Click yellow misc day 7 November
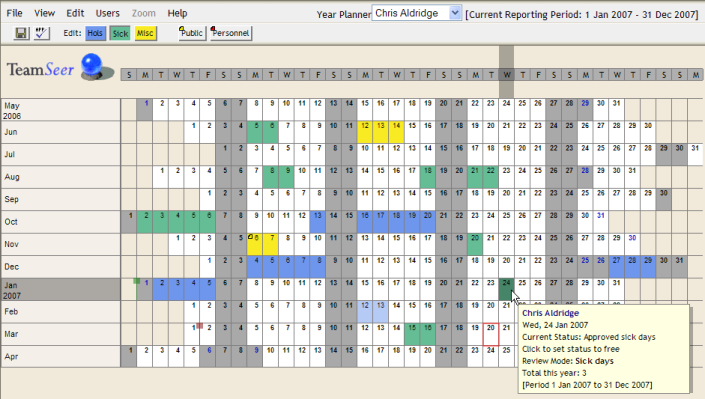Image resolution: width=705 pixels, height=399 pixels. tap(270, 244)
